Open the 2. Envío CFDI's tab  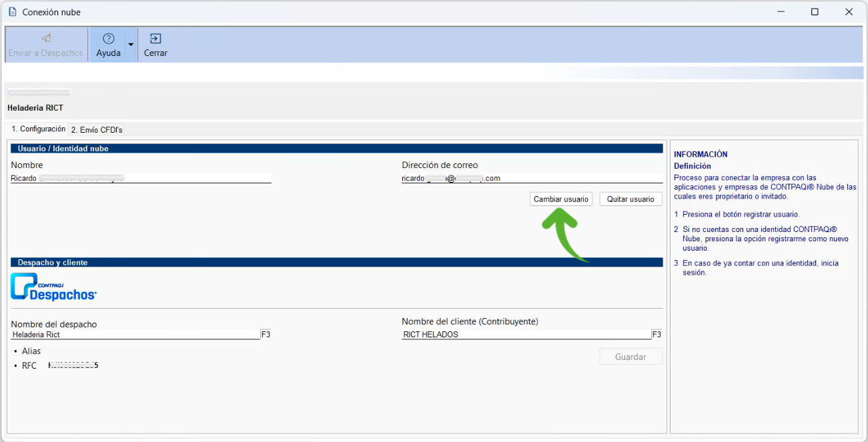click(x=97, y=130)
